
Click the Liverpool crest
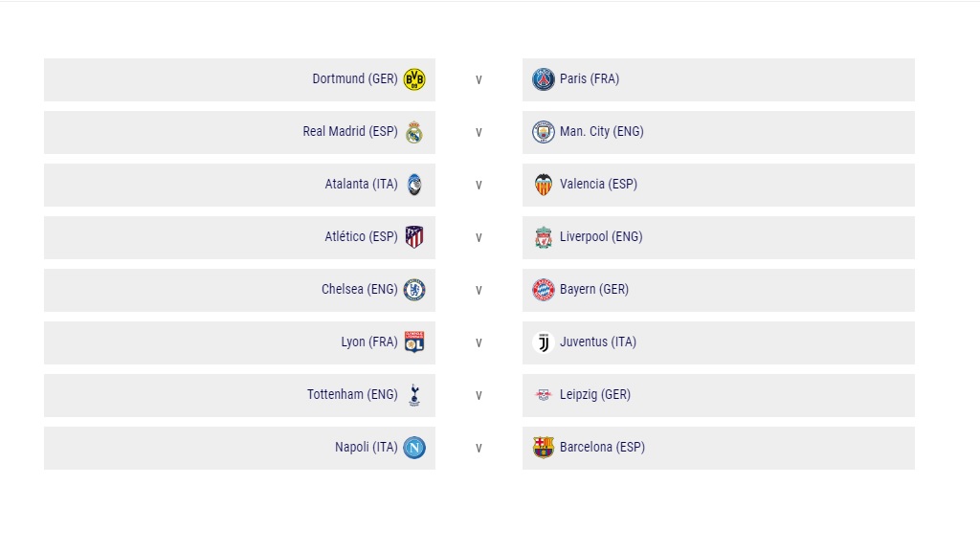[x=544, y=237]
